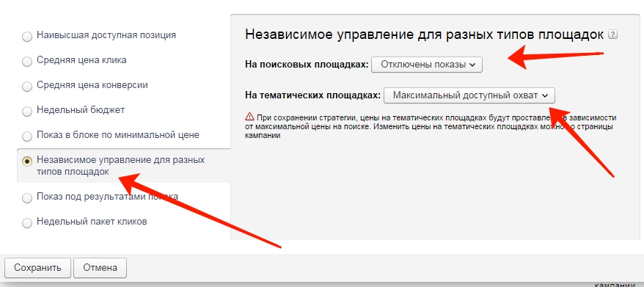This screenshot has height=287, width=644.
Task: Toggle 'Независимое управление для разных типов площадок' radio
Action: point(27,161)
